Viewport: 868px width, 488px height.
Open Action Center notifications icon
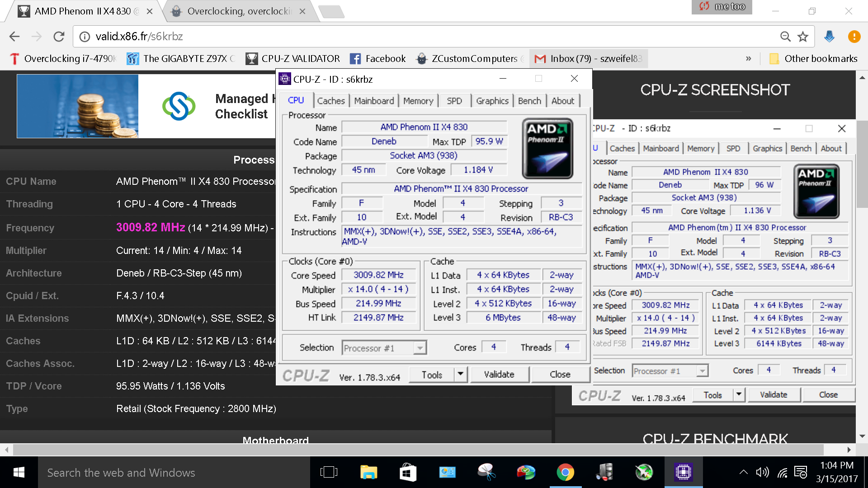coord(801,473)
